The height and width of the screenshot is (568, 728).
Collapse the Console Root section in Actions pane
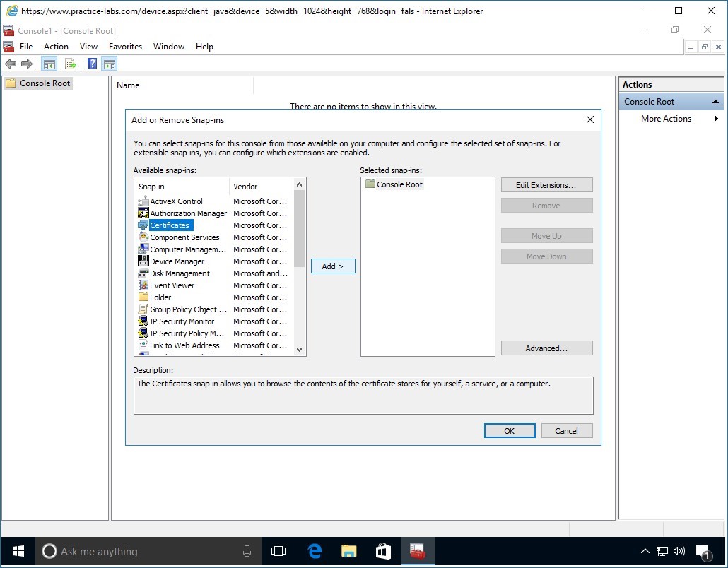[717, 101]
